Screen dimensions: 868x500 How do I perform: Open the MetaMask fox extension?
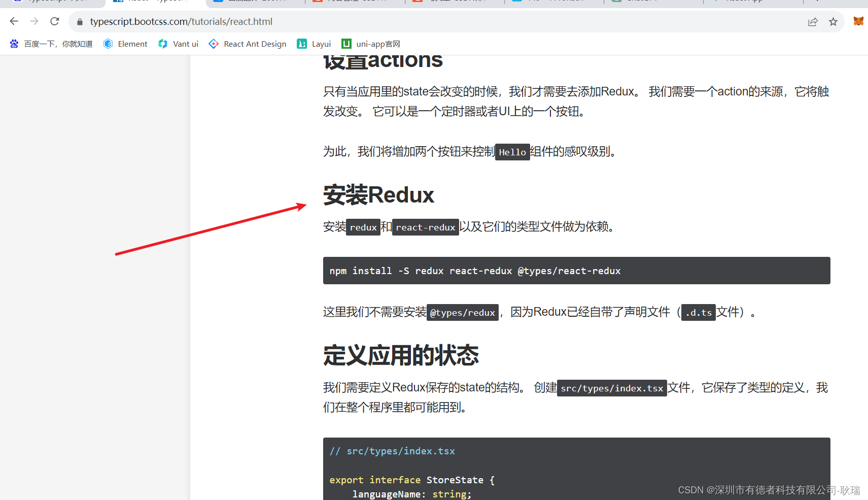858,21
